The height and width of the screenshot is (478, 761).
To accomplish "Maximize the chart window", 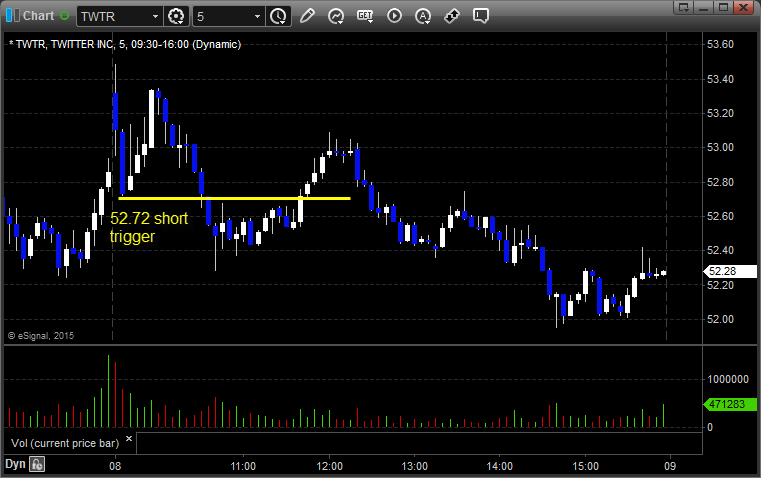I will [x=723, y=7].
